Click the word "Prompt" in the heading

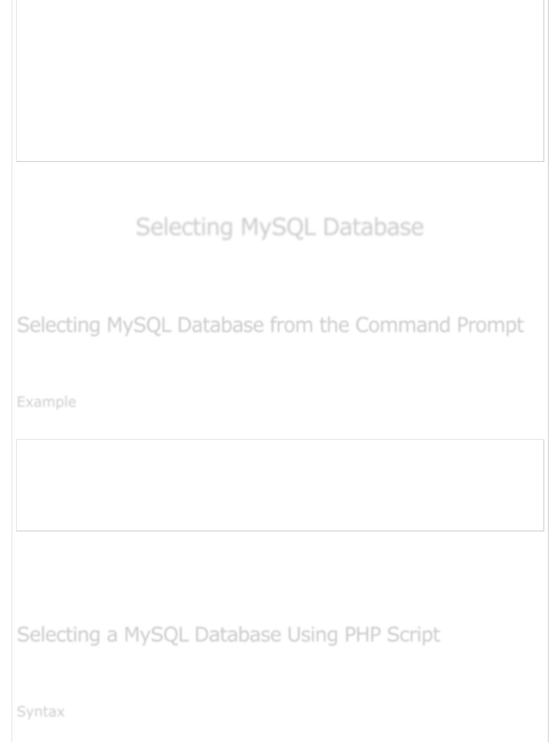click(x=490, y=325)
